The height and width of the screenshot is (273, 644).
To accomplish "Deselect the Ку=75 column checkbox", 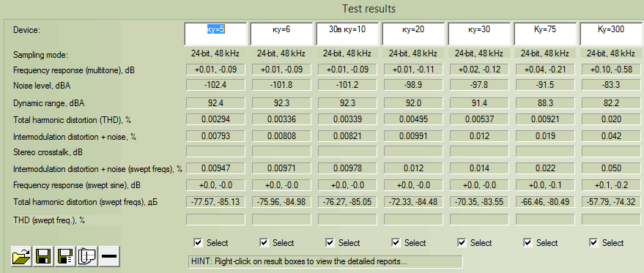I will tap(528, 242).
